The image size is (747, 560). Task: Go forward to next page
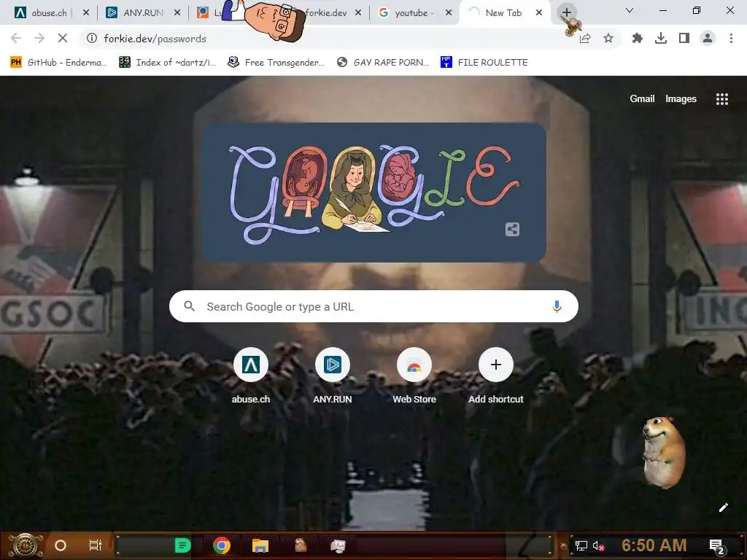[x=39, y=38]
